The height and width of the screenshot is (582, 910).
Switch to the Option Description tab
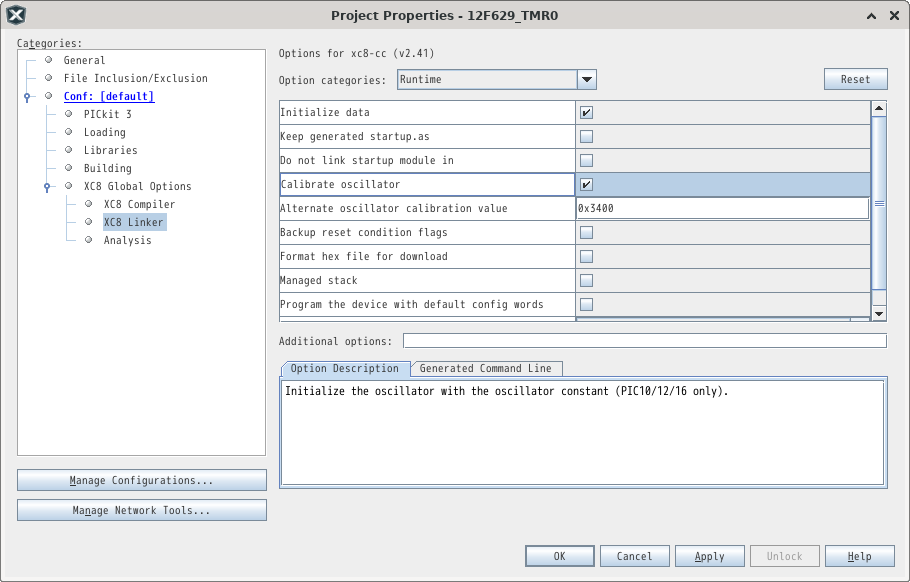(x=345, y=368)
